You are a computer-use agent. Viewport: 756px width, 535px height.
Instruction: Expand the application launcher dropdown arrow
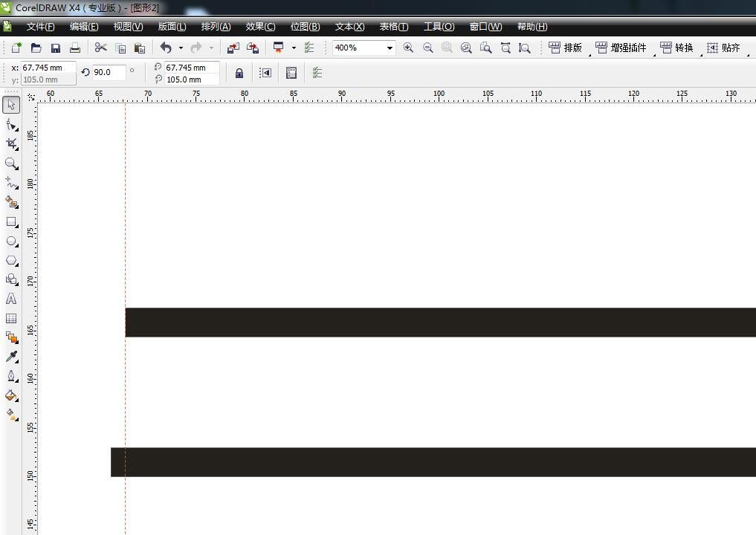[x=294, y=48]
